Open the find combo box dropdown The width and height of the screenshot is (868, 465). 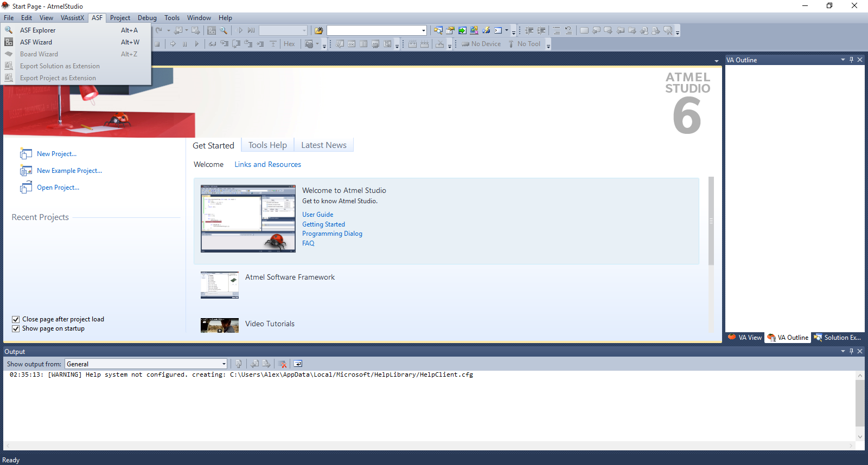point(424,30)
